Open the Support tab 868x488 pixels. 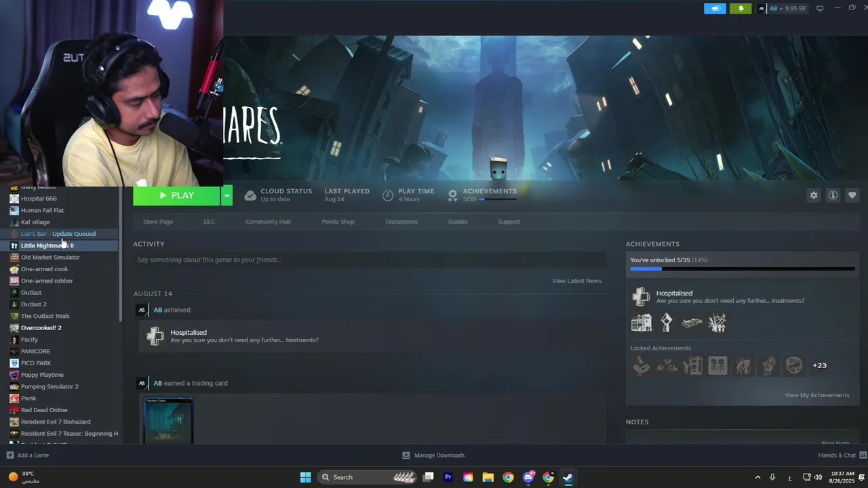509,222
